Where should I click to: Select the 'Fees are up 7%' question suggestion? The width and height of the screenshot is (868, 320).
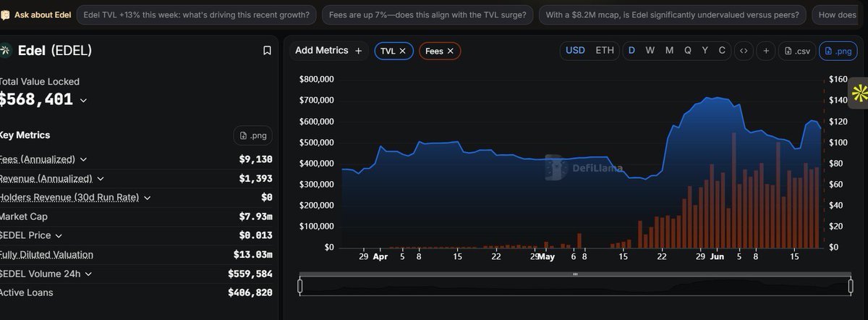[x=427, y=14]
